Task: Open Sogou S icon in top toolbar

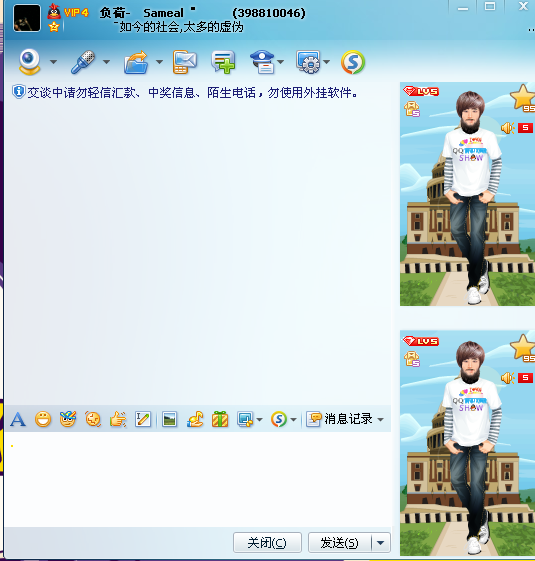Action: pos(353,62)
